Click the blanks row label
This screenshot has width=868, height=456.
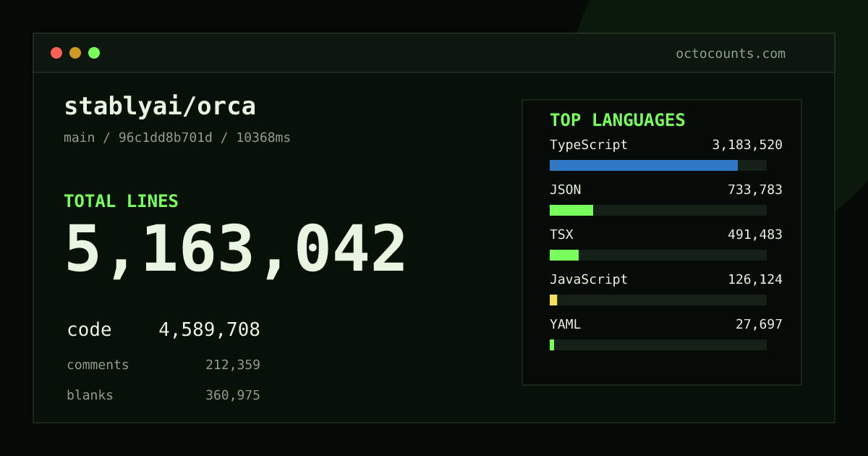pos(90,395)
